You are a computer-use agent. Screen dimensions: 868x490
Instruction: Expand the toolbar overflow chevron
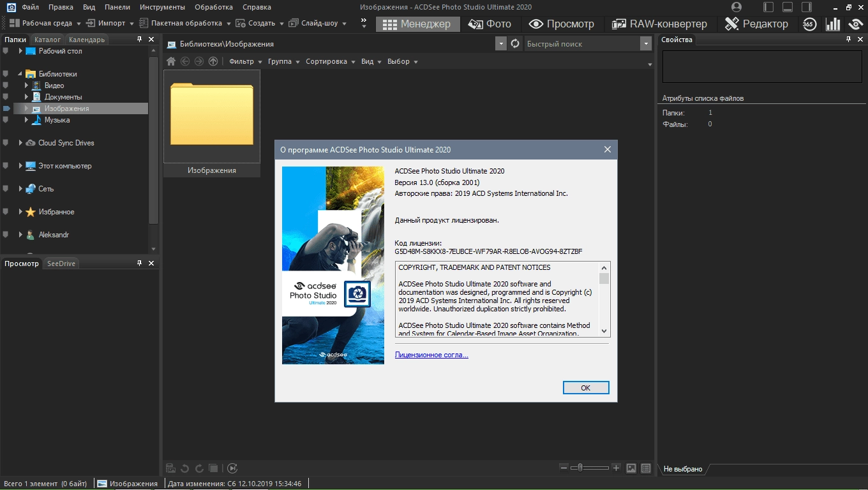pyautogui.click(x=364, y=23)
